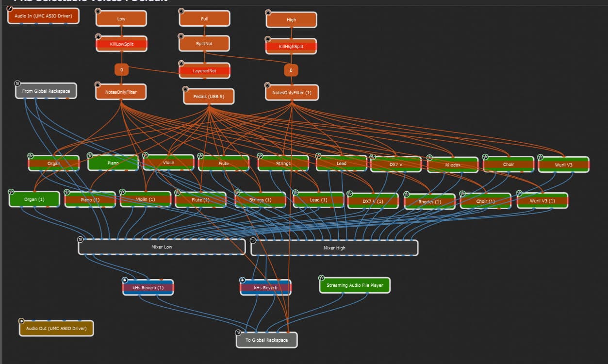Open the Piano (1) plugin block

tap(90, 200)
